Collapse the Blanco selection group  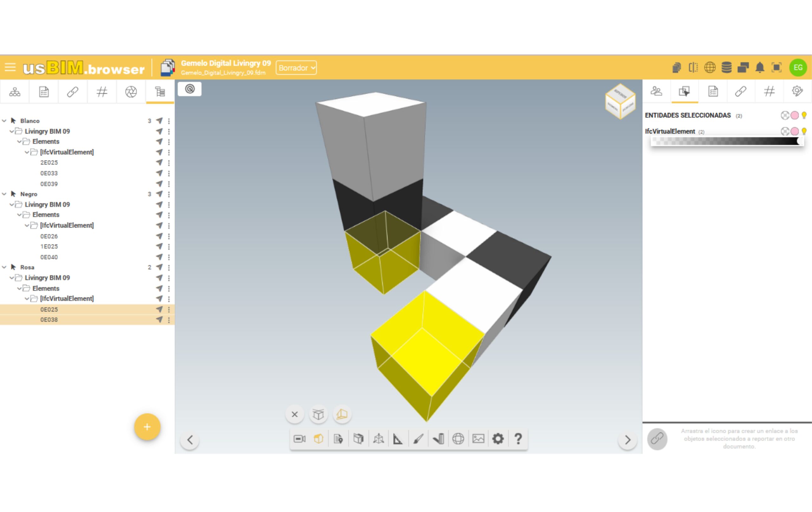coord(4,121)
